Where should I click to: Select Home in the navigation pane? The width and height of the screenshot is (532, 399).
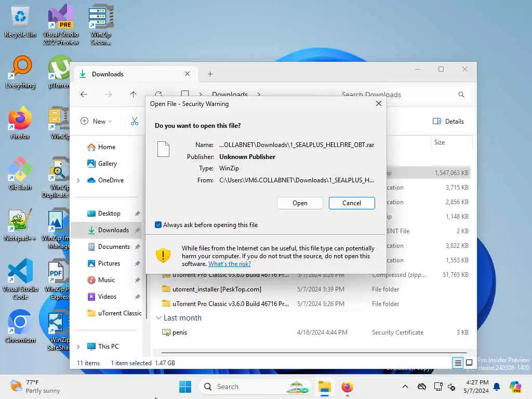pos(107,147)
